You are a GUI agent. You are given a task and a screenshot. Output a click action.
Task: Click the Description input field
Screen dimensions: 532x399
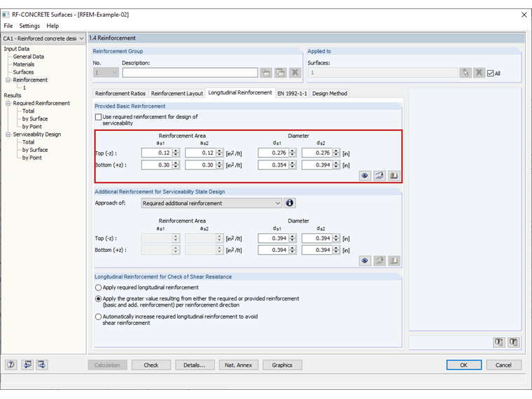(x=190, y=73)
